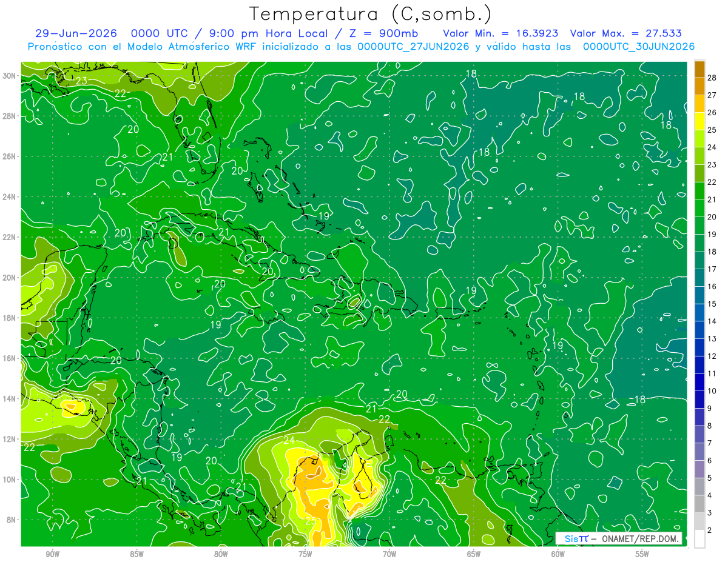Click the "80W" longitude label
The width and height of the screenshot is (728, 562).
point(221,554)
